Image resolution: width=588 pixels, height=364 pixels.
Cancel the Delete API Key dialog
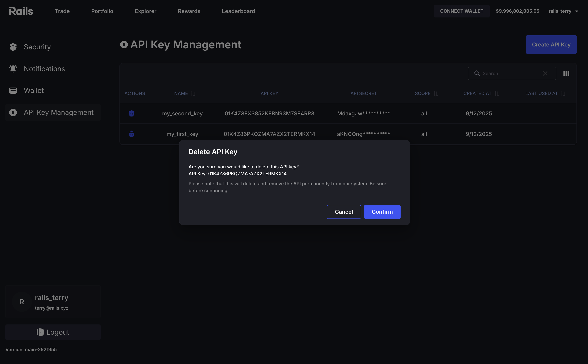(x=344, y=212)
